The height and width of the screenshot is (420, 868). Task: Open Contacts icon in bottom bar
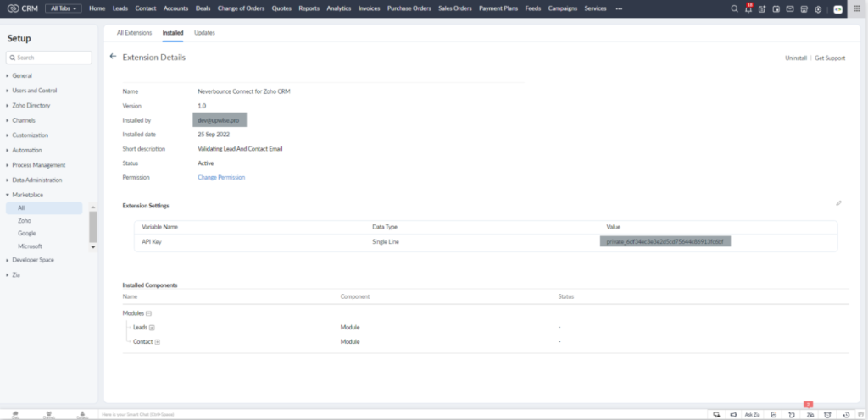(82, 414)
